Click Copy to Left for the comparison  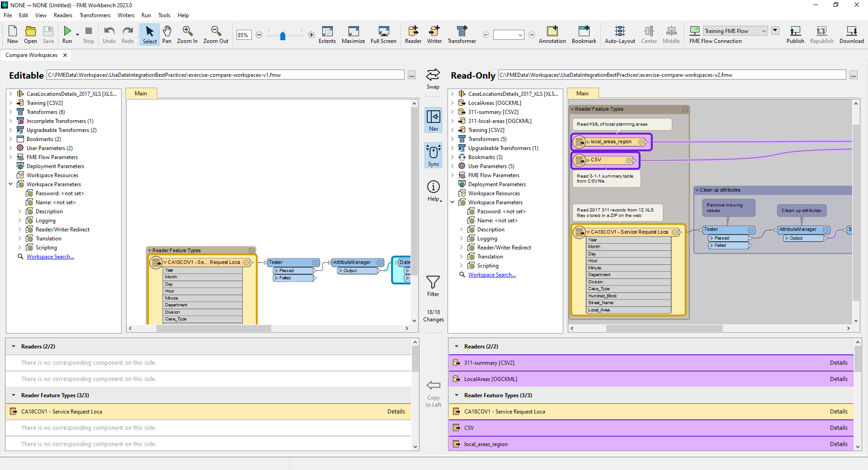click(x=433, y=391)
